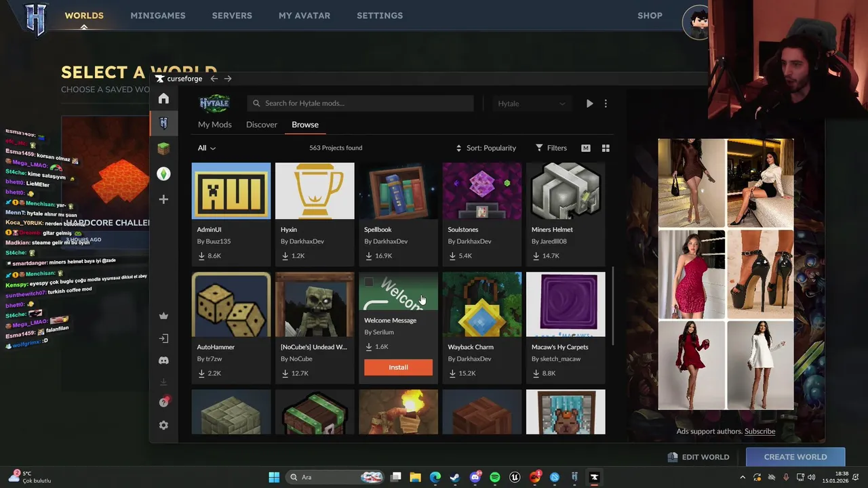Click the Search for Hytale mods field
Image resolution: width=868 pixels, height=488 pixels.
pos(360,103)
